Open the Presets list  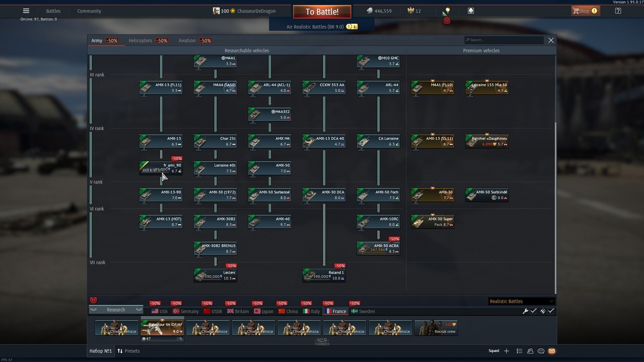(128, 351)
